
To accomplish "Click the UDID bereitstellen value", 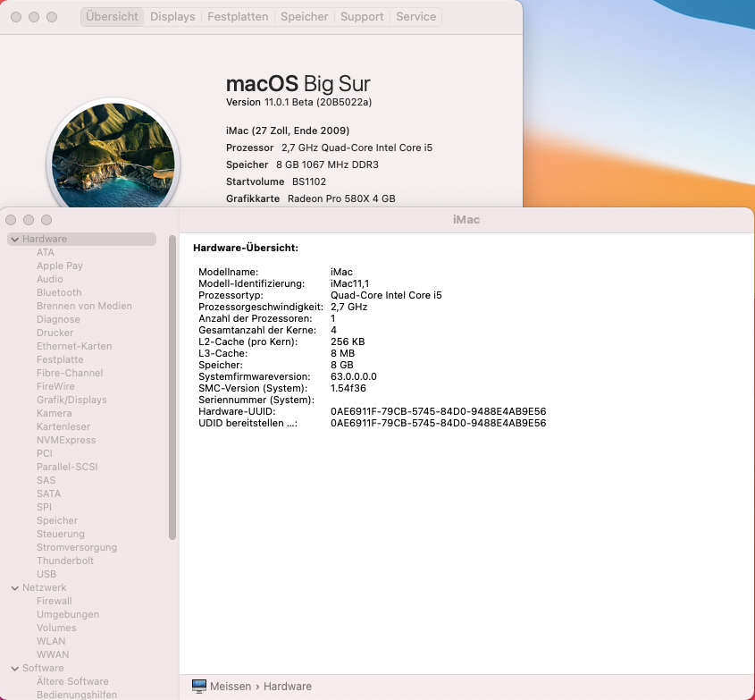I will pos(438,424).
